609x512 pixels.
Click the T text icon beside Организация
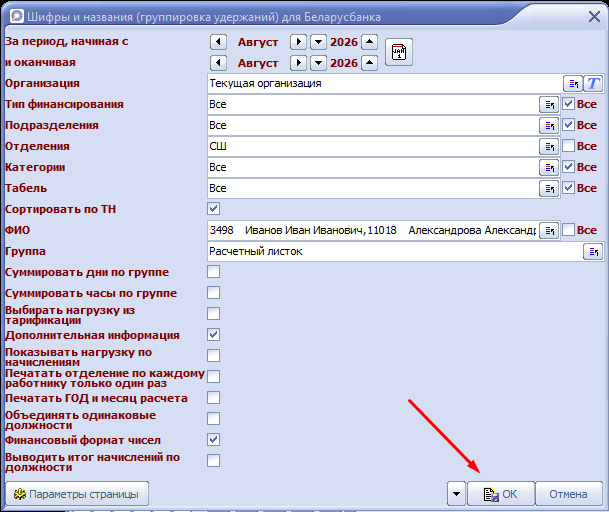pyautogui.click(x=593, y=83)
